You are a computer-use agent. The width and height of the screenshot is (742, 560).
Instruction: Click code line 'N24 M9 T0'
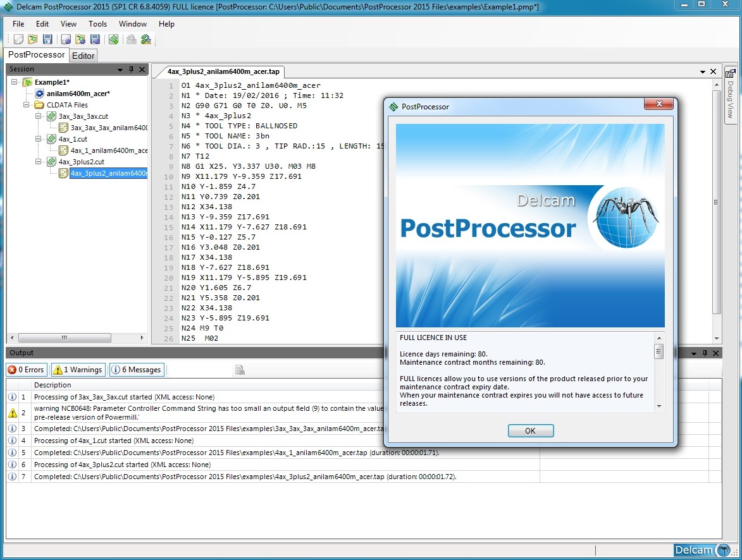click(202, 328)
